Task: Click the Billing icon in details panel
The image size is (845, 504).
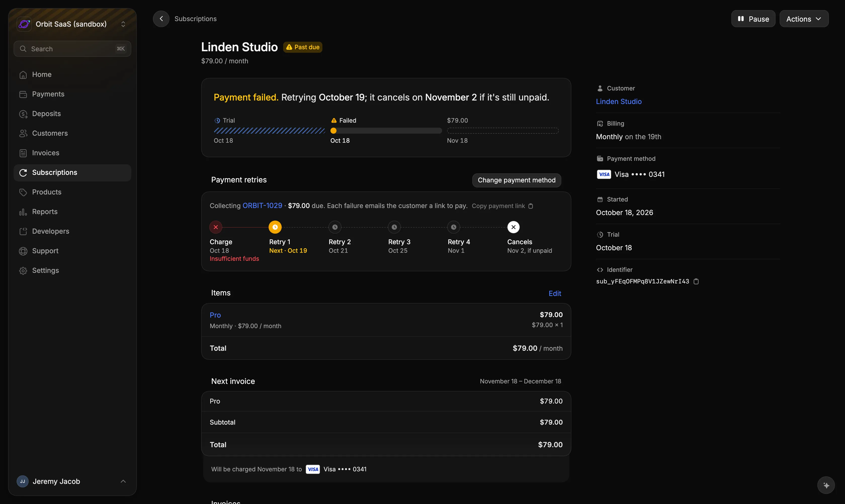Action: [x=600, y=124]
